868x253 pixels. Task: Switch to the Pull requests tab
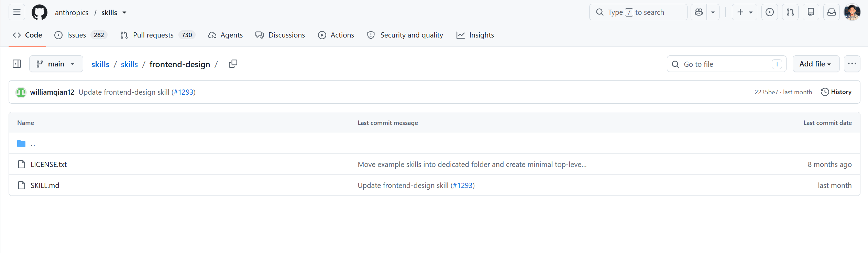click(x=158, y=35)
